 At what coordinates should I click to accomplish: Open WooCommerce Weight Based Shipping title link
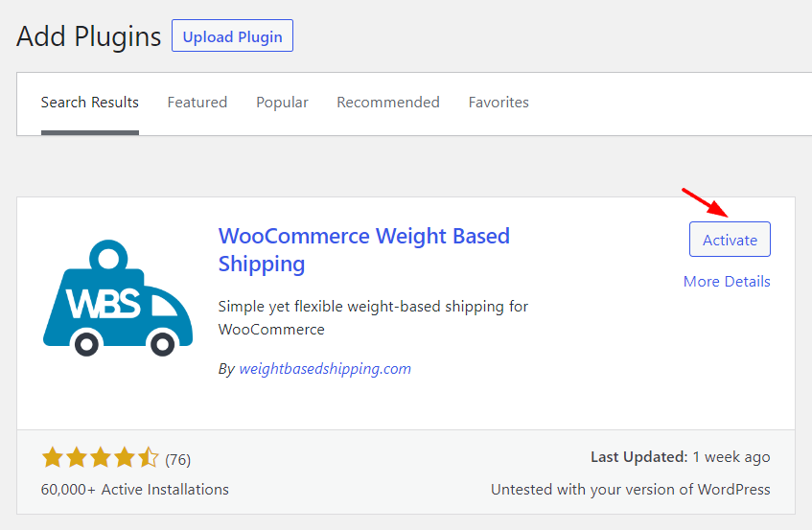(x=364, y=250)
